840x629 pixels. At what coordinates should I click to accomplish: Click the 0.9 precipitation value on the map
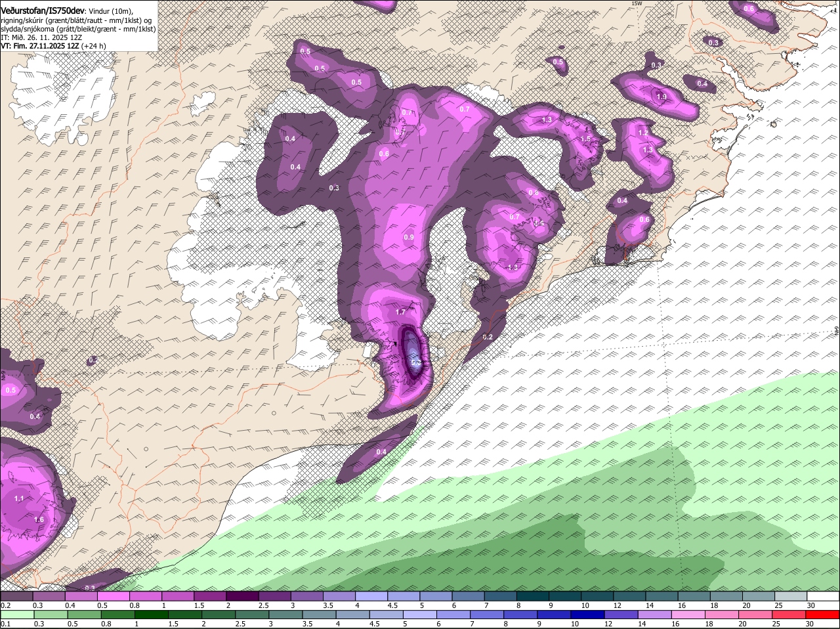tap(409, 237)
